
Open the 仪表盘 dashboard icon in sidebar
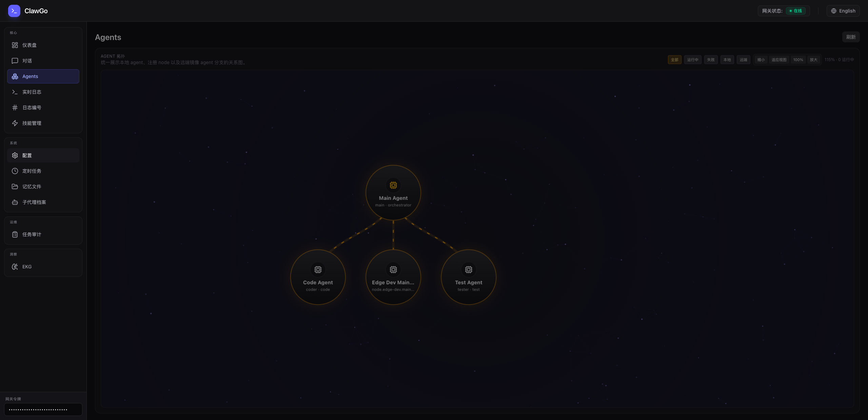pos(15,45)
